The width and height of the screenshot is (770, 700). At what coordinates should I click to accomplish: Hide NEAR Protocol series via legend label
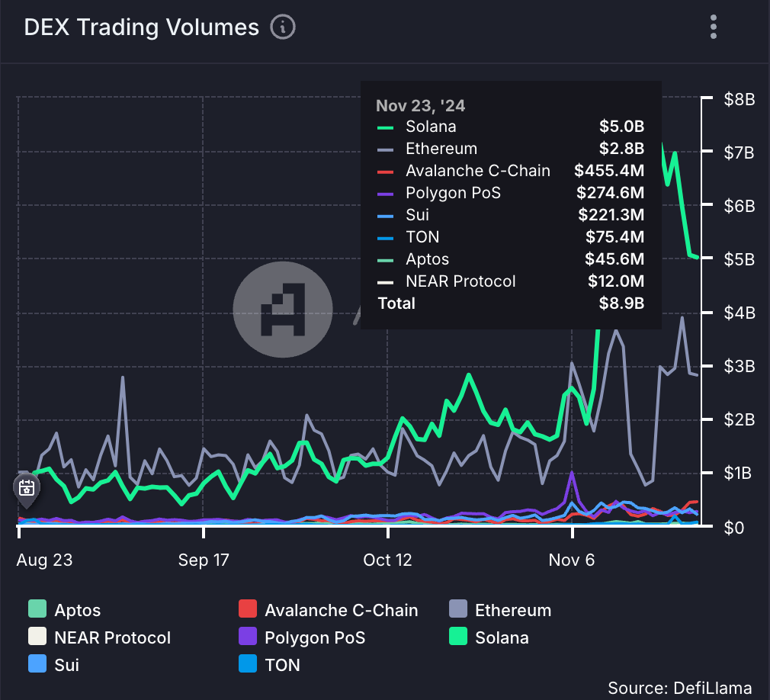tap(113, 637)
